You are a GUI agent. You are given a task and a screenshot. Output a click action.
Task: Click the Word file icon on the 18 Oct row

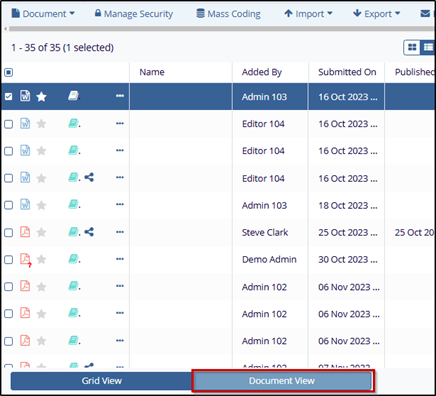25,205
